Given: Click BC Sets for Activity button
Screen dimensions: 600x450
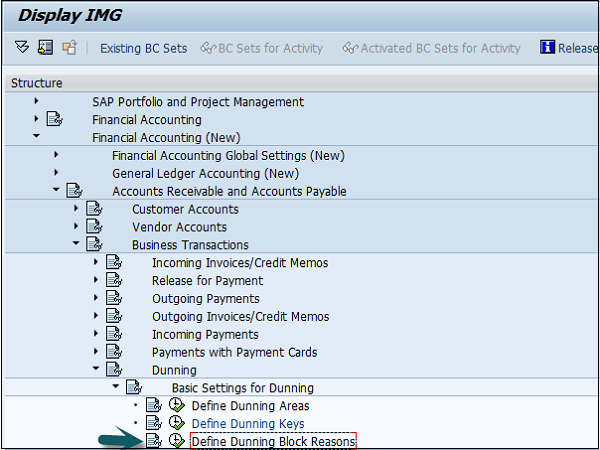Looking at the screenshot, I should (x=262, y=48).
